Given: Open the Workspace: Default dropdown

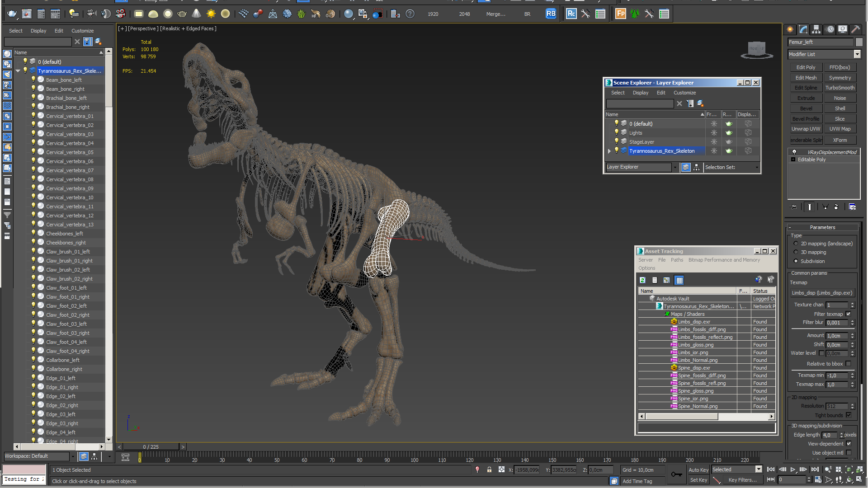Looking at the screenshot, I should pos(72,456).
